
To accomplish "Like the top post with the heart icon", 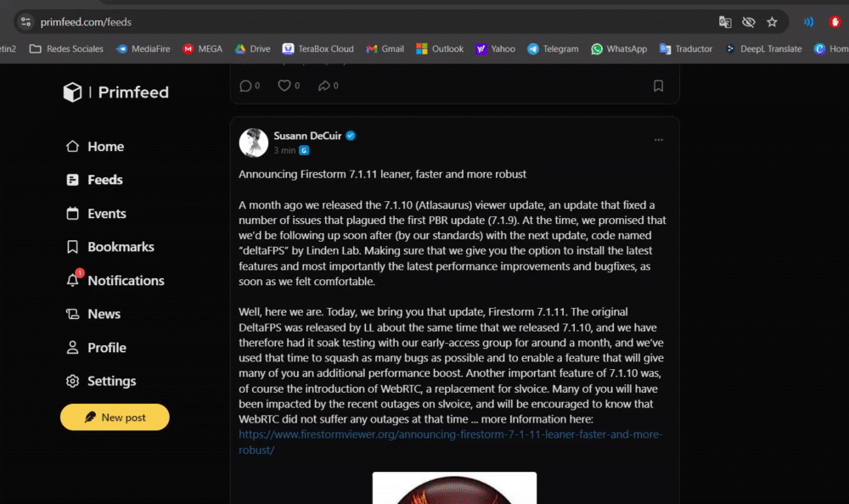I will pyautogui.click(x=284, y=86).
